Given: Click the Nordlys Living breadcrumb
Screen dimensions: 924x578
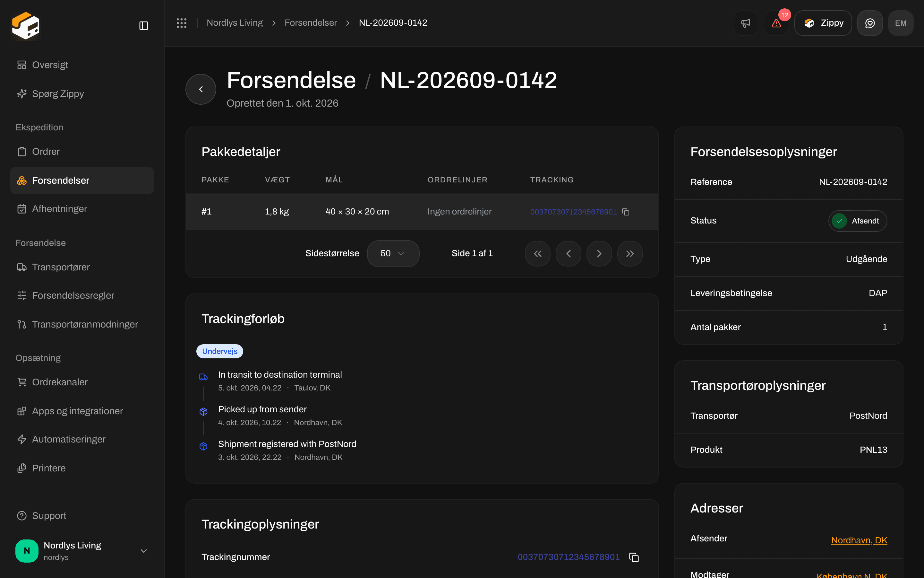Looking at the screenshot, I should 235,23.
